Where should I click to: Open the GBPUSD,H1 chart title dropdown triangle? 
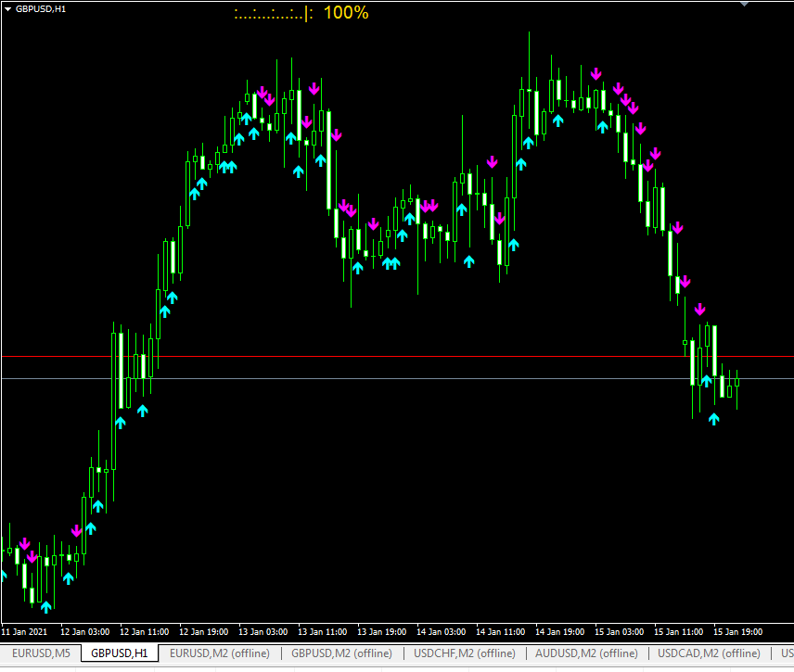(x=7, y=9)
